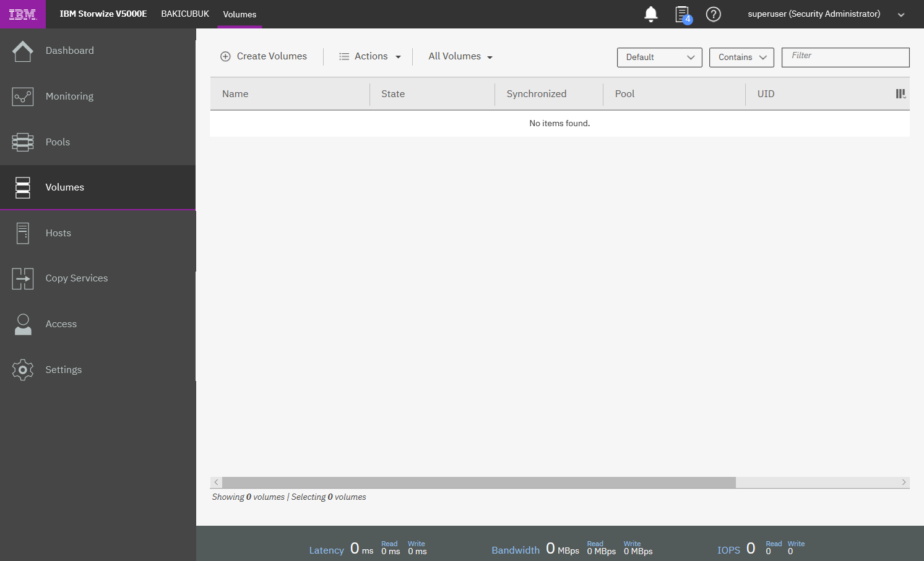Screen dimensions: 924x561
Task: Open the Pools sidebar icon
Action: coord(23,142)
